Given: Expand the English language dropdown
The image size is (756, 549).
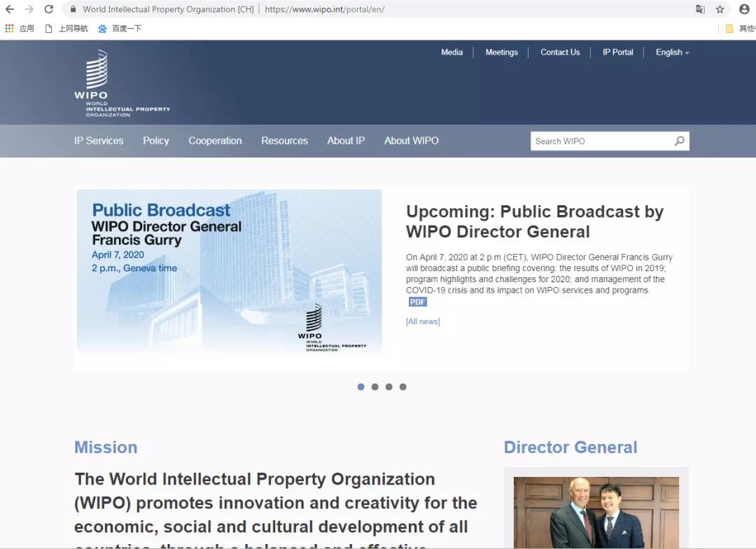Looking at the screenshot, I should click(672, 52).
